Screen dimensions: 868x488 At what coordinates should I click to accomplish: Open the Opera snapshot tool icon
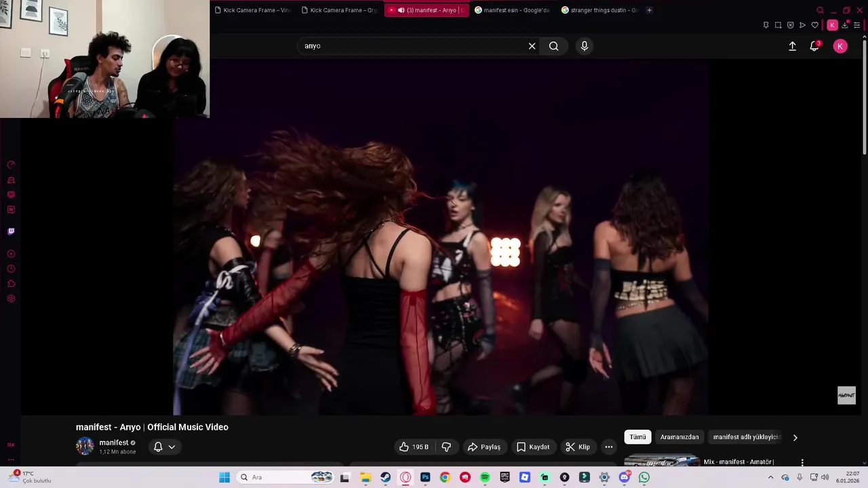click(x=778, y=25)
